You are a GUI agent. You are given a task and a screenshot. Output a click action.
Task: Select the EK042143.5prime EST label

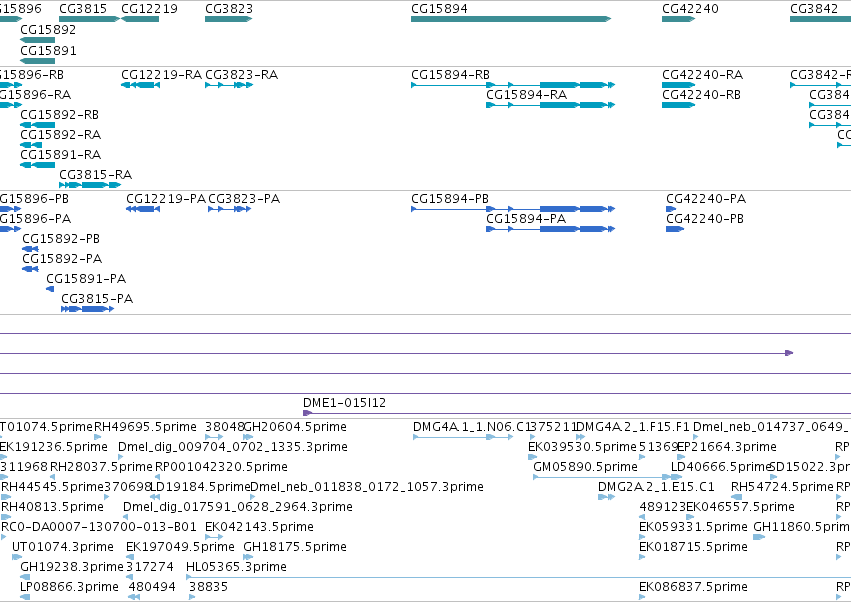click(x=259, y=527)
